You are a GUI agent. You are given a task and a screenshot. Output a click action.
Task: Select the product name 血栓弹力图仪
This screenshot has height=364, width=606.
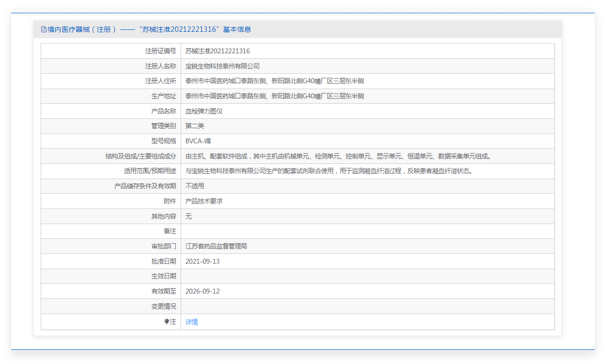pos(204,111)
